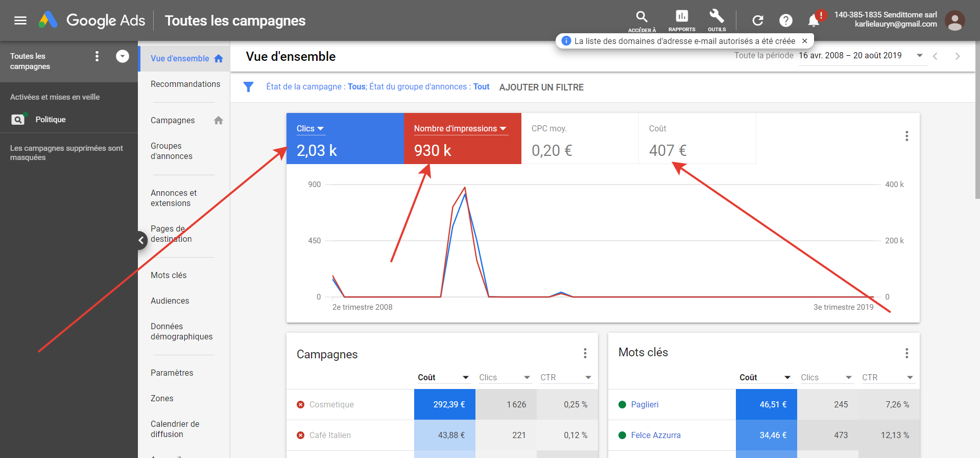Dismiss the e-mail domains notification

pyautogui.click(x=805, y=41)
